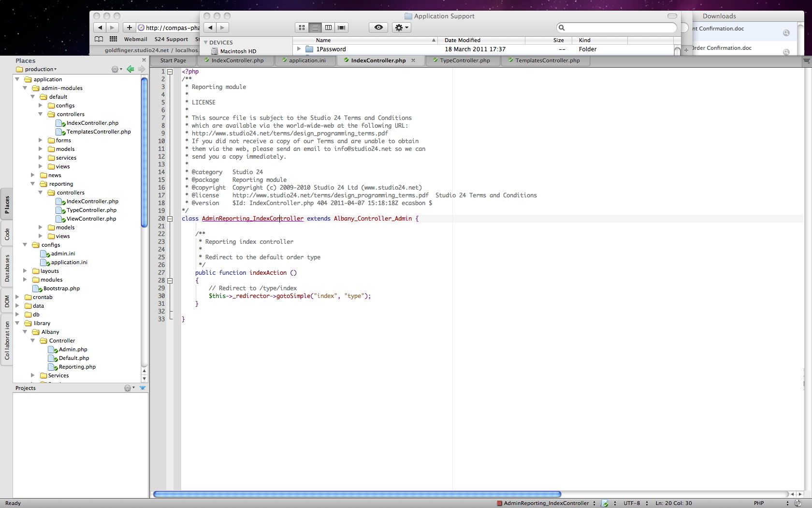Open the production folder dropdown
The height and width of the screenshot is (508, 812).
point(40,69)
